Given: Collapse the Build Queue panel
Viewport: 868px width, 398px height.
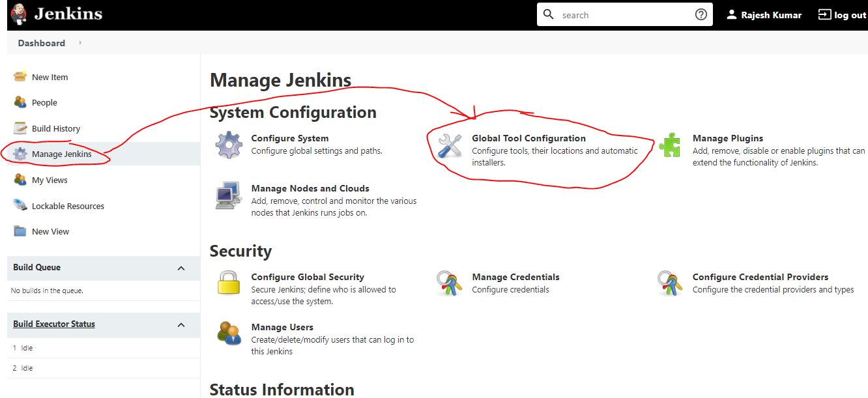Looking at the screenshot, I should pyautogui.click(x=181, y=268).
